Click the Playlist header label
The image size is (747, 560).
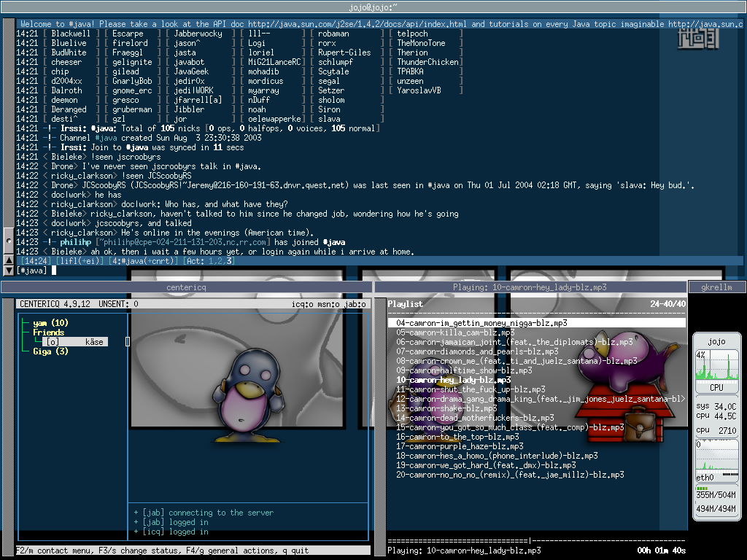click(405, 304)
